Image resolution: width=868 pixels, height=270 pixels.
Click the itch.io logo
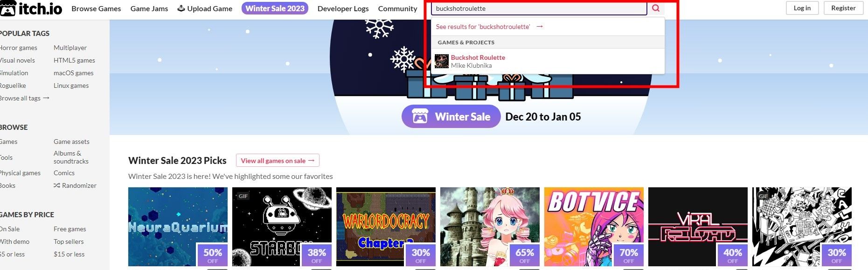[31, 8]
